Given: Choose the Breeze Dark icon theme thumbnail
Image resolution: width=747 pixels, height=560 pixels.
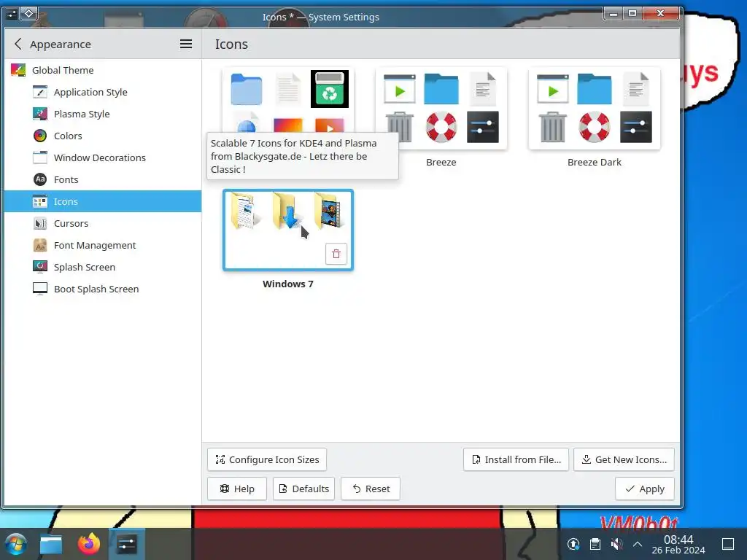Looking at the screenshot, I should pos(594,109).
